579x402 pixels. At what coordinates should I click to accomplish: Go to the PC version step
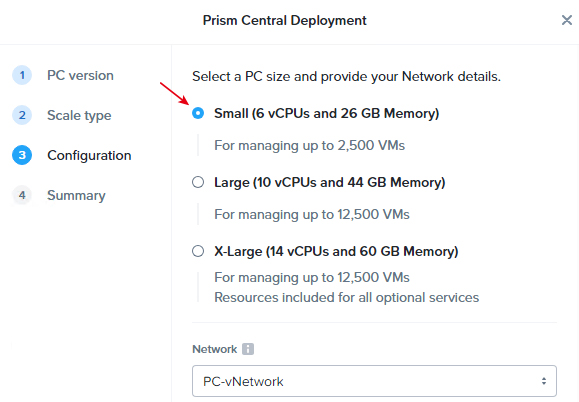point(80,75)
